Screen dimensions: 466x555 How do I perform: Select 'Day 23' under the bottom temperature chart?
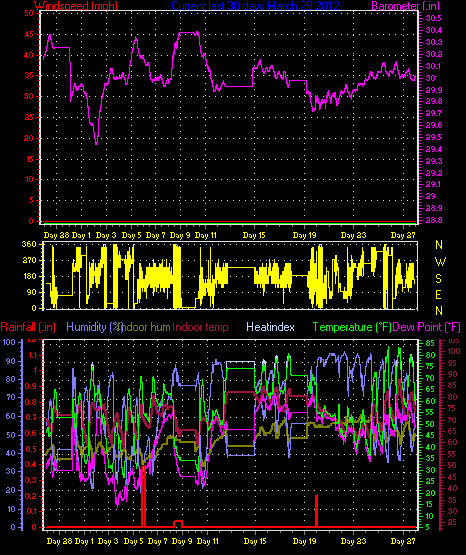click(x=353, y=541)
